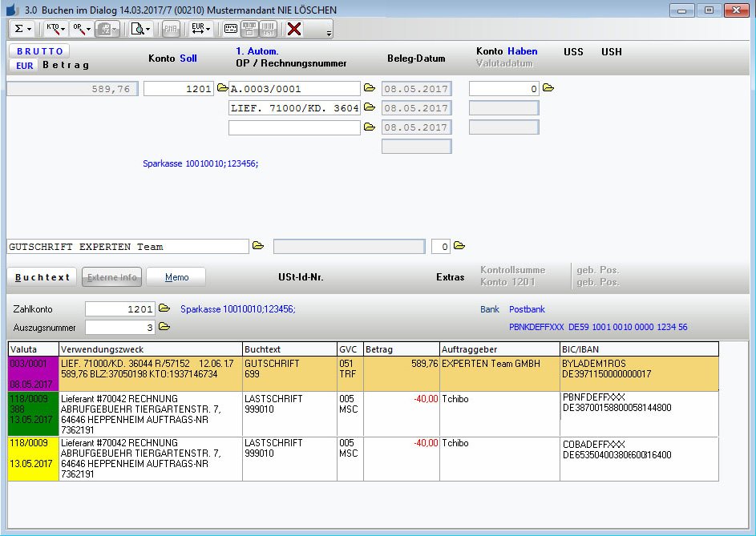Screen dimensions: 756x536
Task: Click the network structure toolbar icon
Action: pyautogui.click(x=249, y=29)
